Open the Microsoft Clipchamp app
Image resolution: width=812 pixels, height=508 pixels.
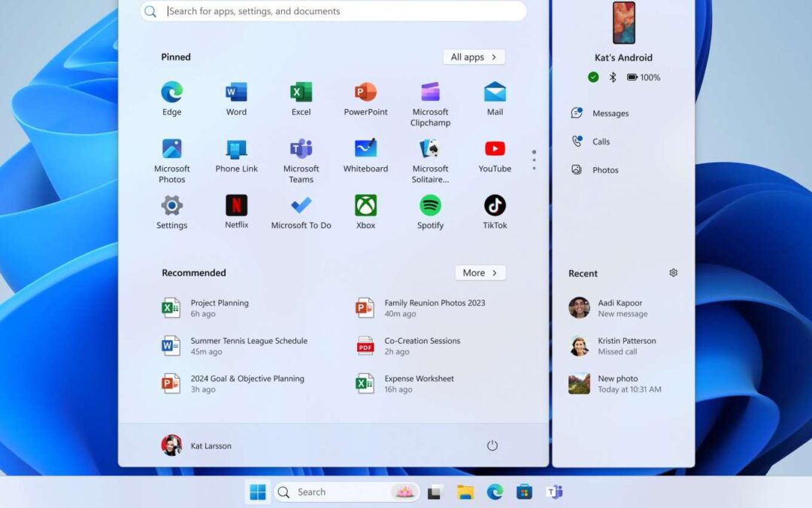(429, 96)
